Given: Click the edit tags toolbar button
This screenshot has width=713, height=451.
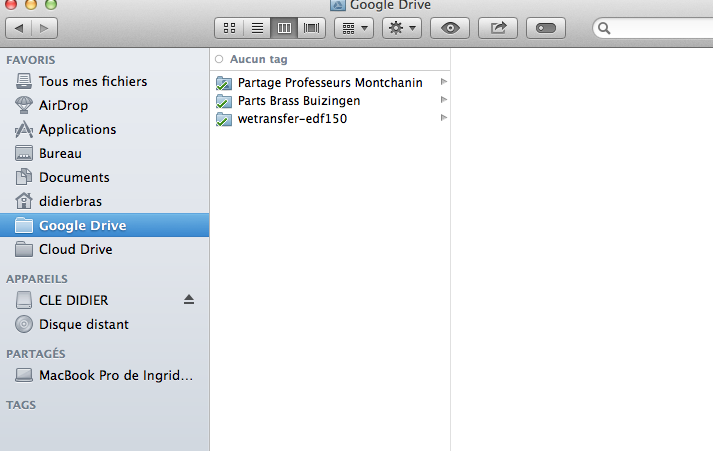Looking at the screenshot, I should point(546,28).
